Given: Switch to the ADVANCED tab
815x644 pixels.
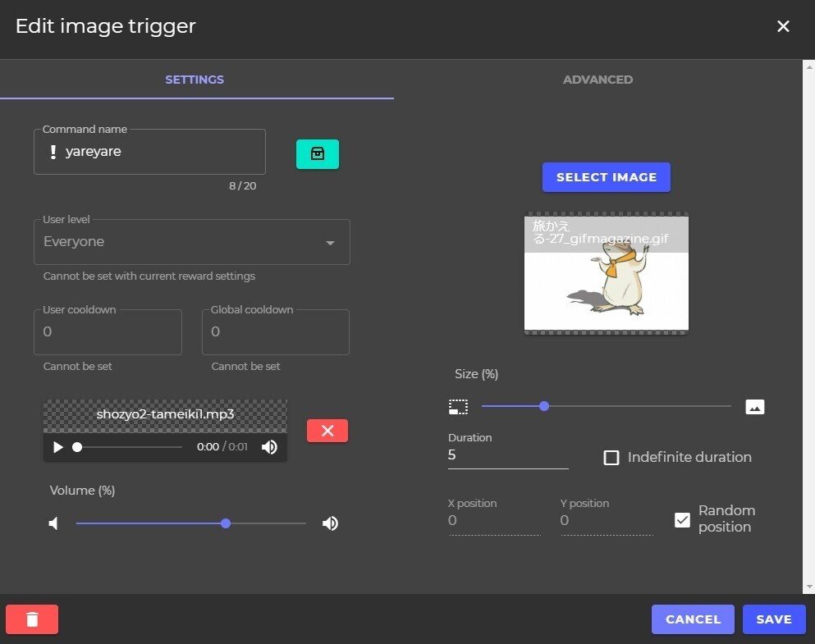Looking at the screenshot, I should pyautogui.click(x=598, y=80).
